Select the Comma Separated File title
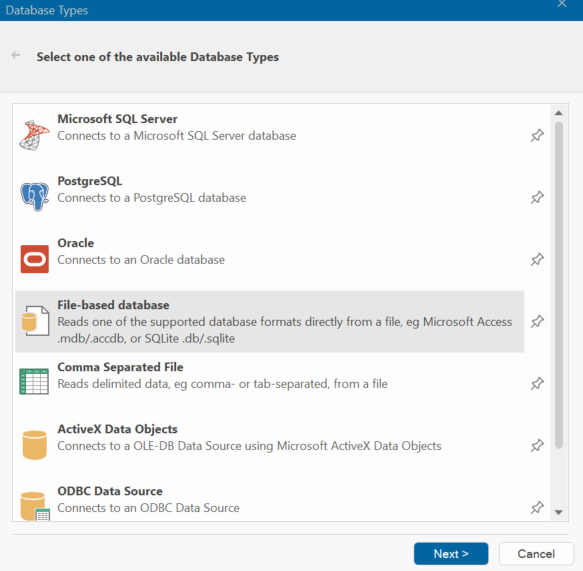Image resolution: width=583 pixels, height=571 pixels. pyautogui.click(x=120, y=367)
